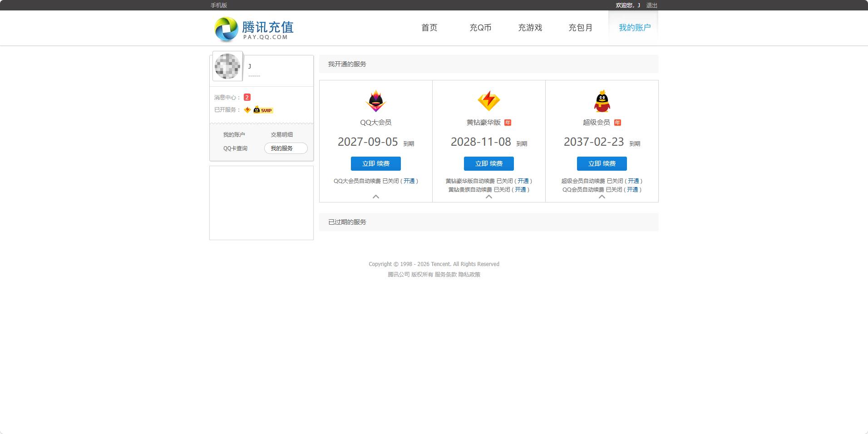The image size is (868, 434).
Task: Open message center red badge 2
Action: 247,97
